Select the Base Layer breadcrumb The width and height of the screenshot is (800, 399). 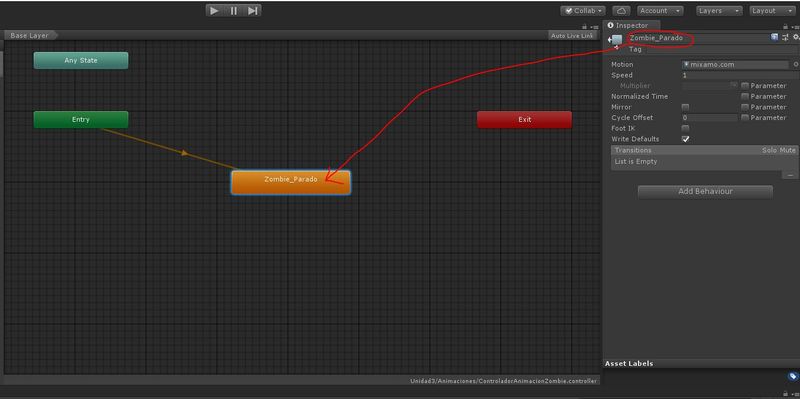[x=30, y=36]
